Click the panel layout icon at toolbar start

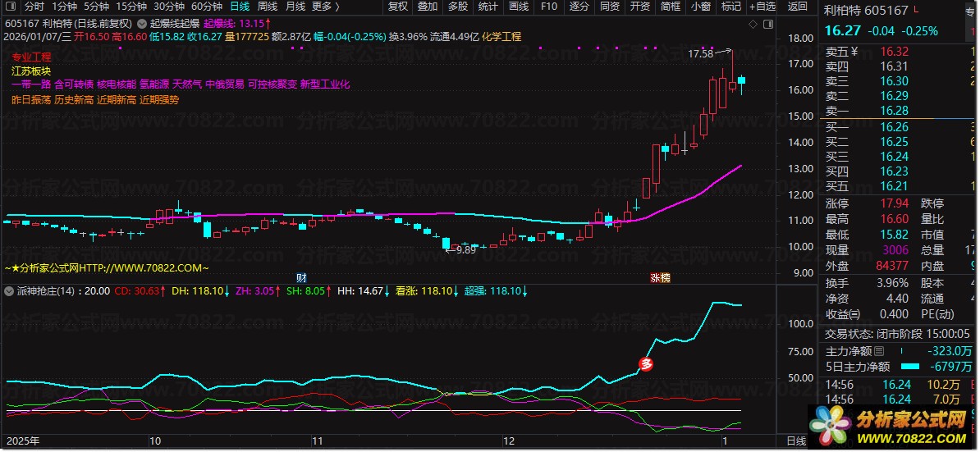click(x=11, y=7)
